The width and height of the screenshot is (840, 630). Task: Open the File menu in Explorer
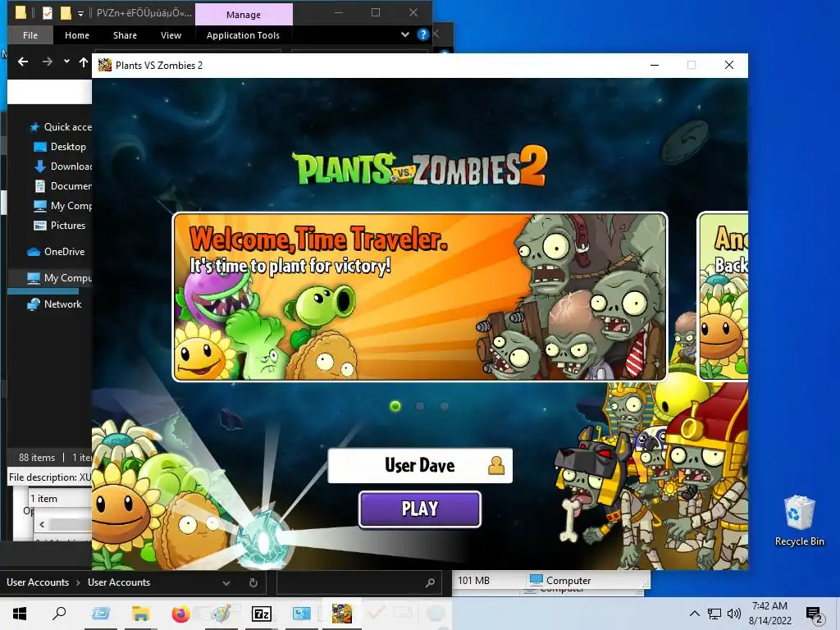click(x=30, y=35)
